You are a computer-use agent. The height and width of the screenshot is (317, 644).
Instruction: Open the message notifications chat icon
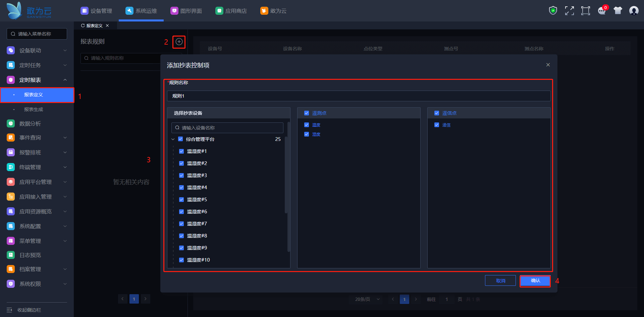(602, 11)
